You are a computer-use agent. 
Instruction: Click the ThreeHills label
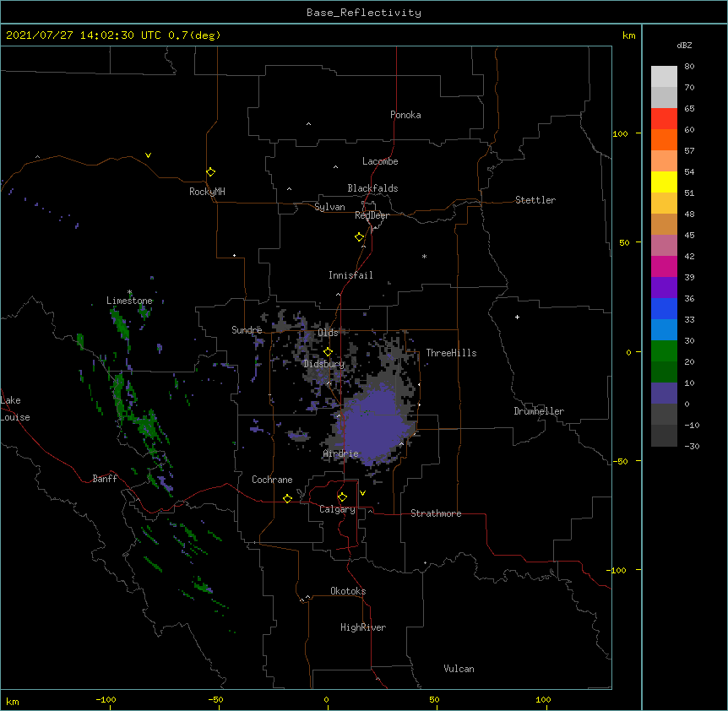[x=451, y=353]
